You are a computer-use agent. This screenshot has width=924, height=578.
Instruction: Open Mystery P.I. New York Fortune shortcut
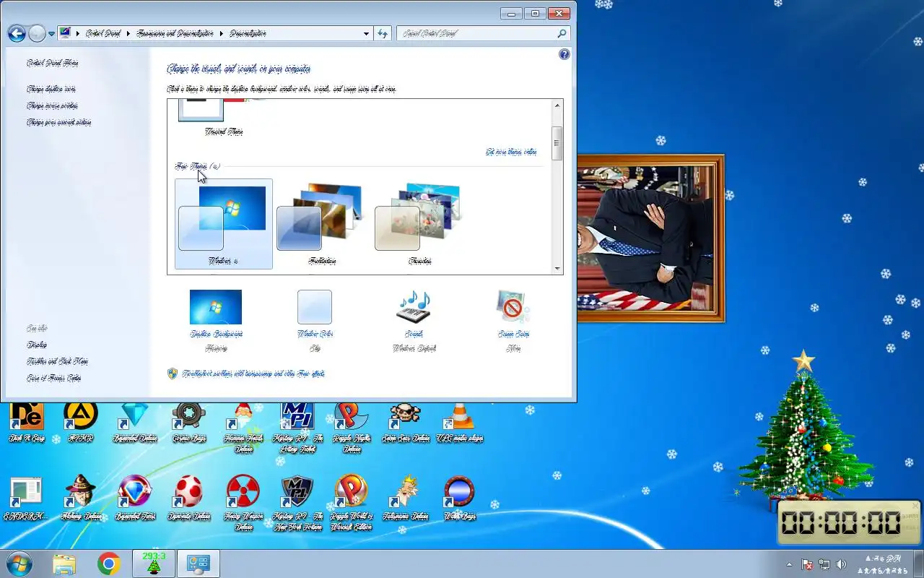(297, 503)
